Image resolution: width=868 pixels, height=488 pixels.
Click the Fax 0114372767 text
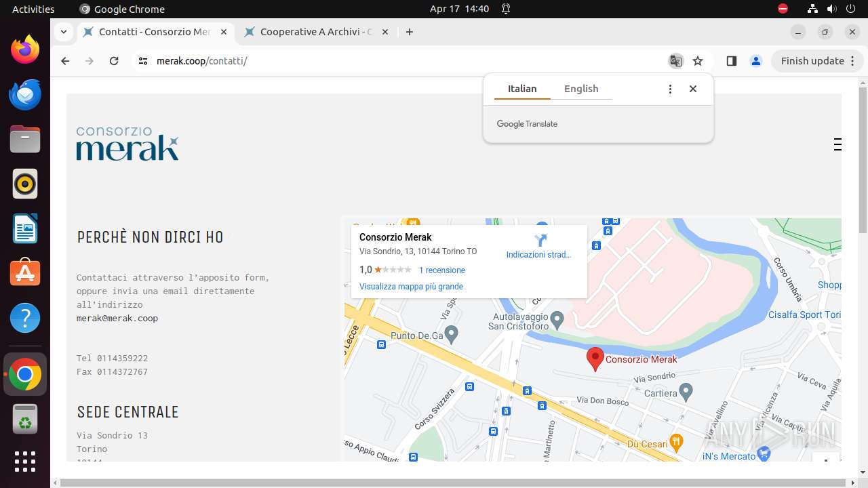click(x=112, y=371)
